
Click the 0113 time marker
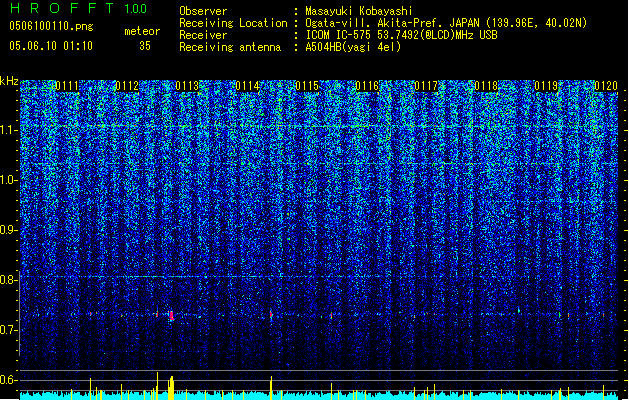pos(187,86)
